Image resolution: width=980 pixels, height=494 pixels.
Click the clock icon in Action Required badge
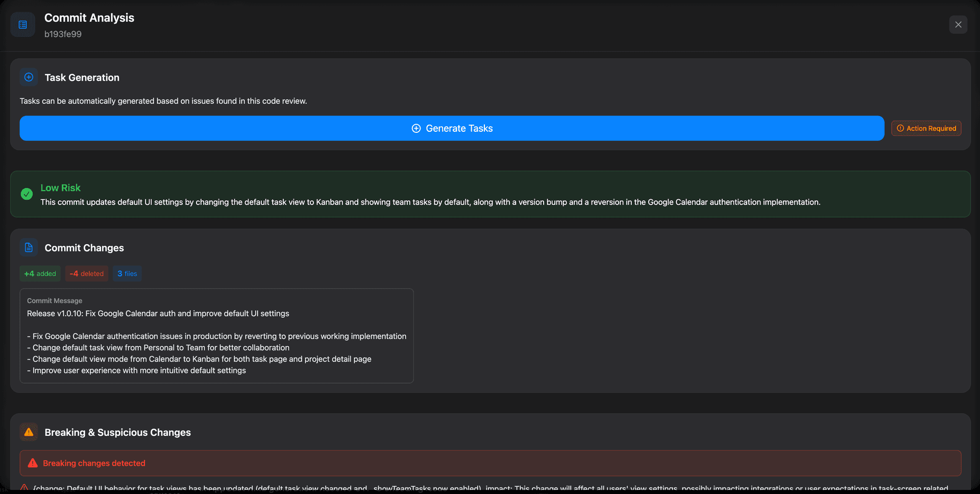coord(900,128)
